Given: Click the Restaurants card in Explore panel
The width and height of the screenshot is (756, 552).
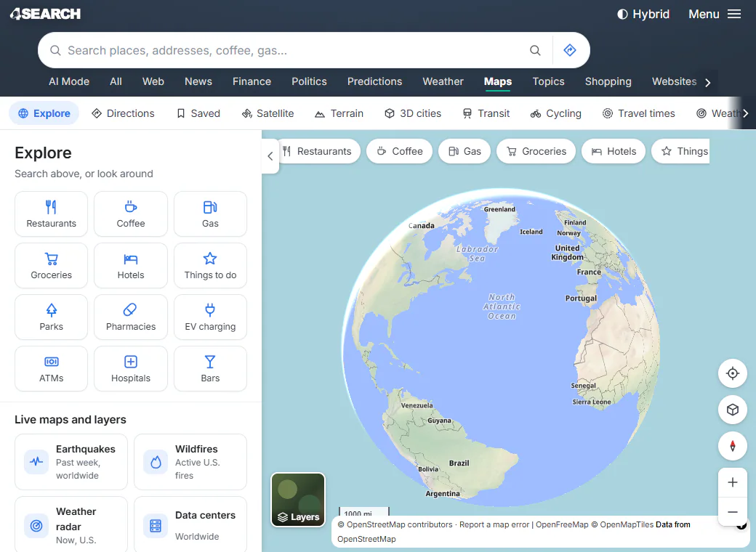Looking at the screenshot, I should tap(51, 214).
